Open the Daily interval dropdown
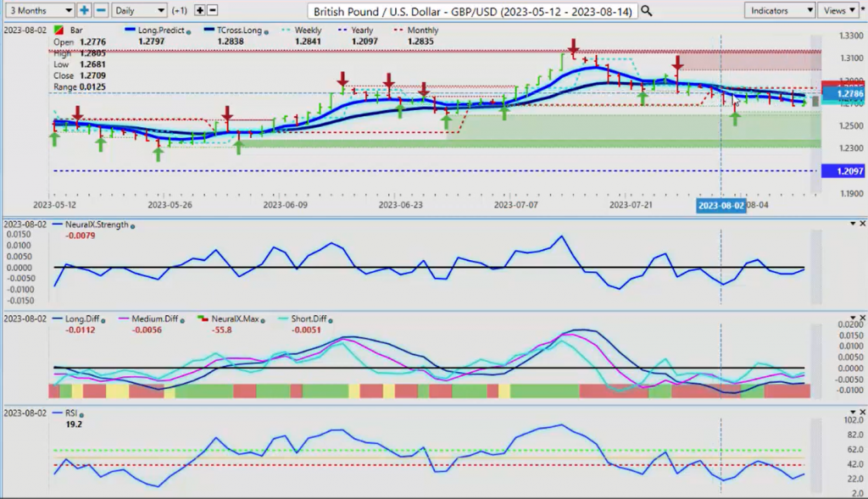868x499 pixels. pyautogui.click(x=139, y=10)
